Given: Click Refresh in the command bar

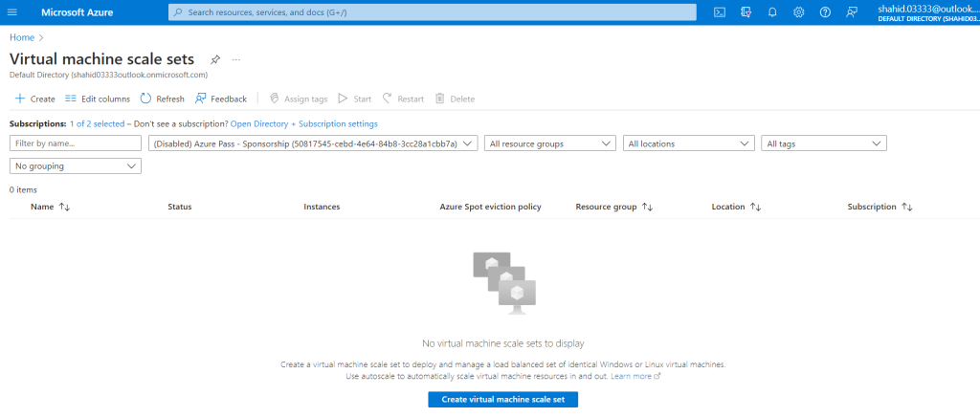Looking at the screenshot, I should [x=163, y=99].
